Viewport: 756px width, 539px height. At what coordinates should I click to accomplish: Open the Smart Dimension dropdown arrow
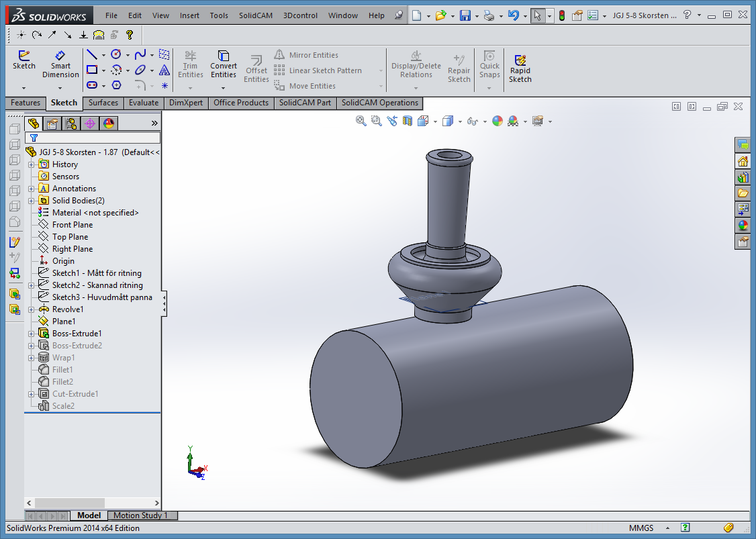(x=60, y=88)
